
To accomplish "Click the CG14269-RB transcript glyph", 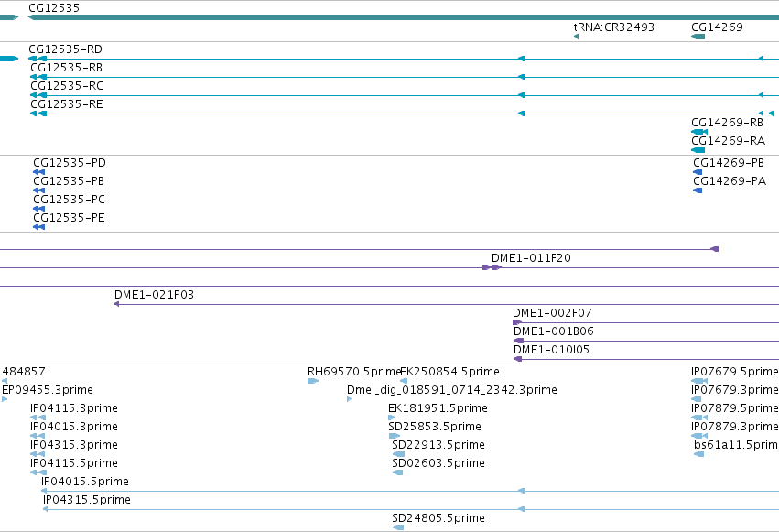I will point(699,132).
